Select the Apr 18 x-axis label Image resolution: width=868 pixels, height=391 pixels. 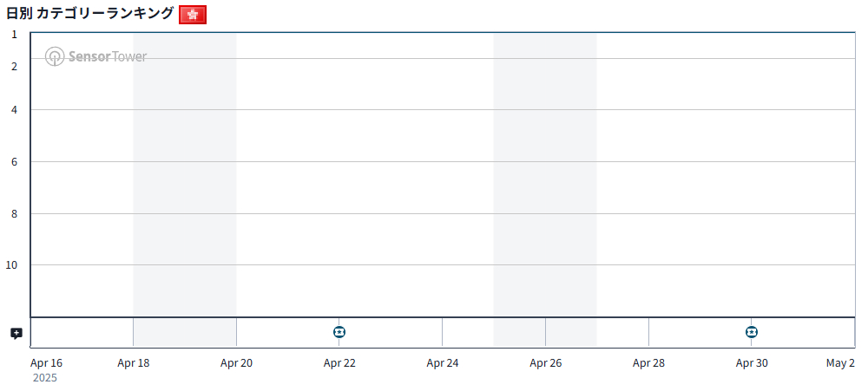[134, 363]
